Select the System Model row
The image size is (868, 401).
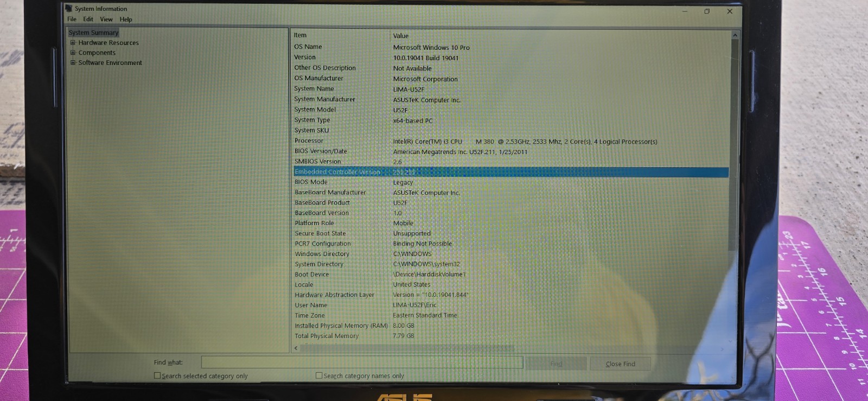pyautogui.click(x=510, y=110)
